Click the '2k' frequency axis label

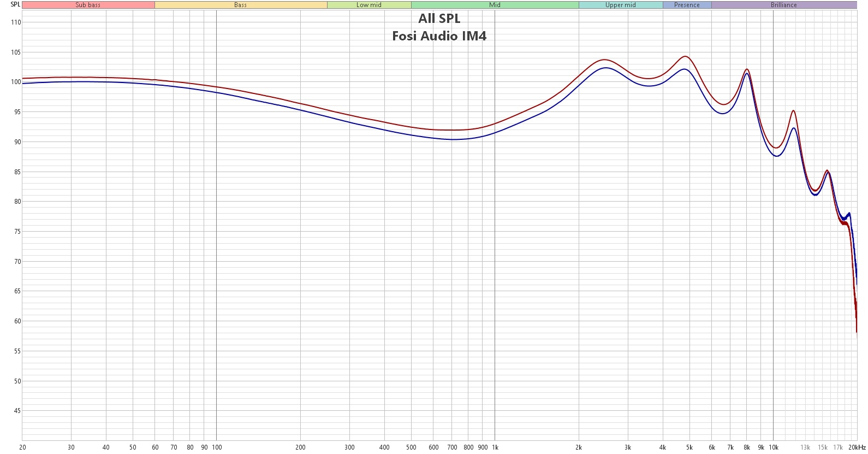pyautogui.click(x=579, y=447)
